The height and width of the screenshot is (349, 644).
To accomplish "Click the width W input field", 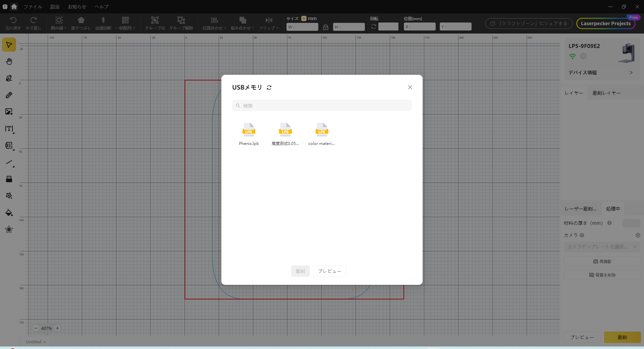I will tap(302, 27).
